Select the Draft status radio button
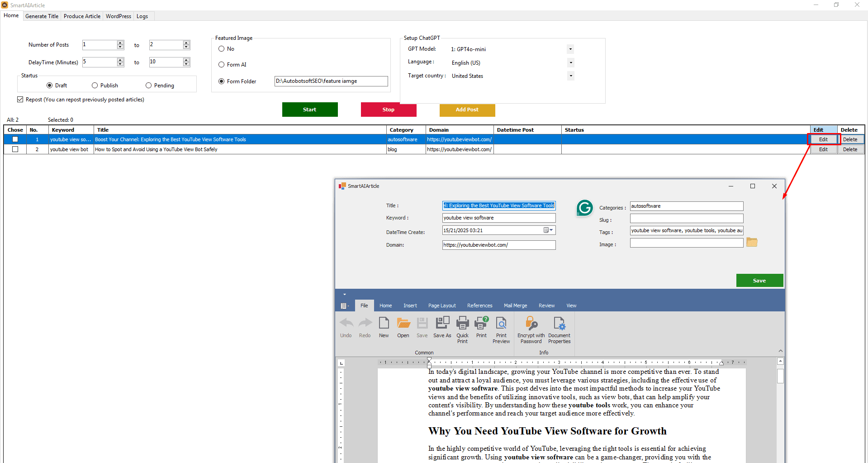Viewport: 868px width, 463px height. pyautogui.click(x=50, y=86)
